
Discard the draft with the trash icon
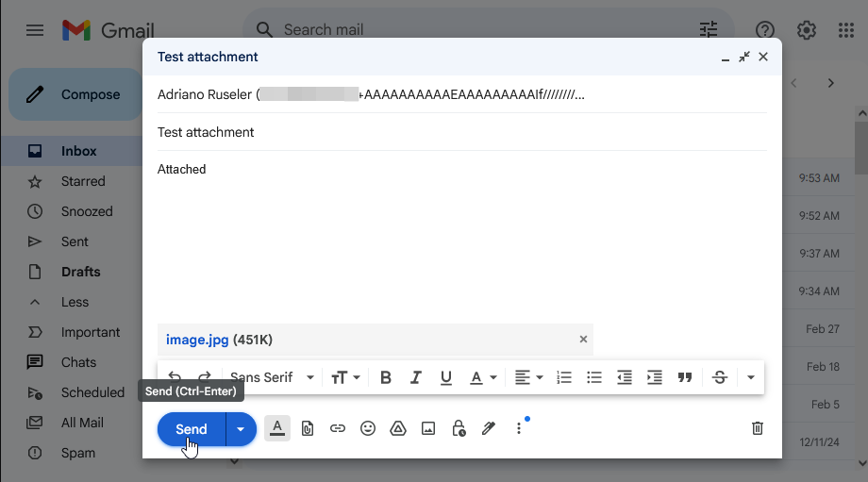[758, 428]
